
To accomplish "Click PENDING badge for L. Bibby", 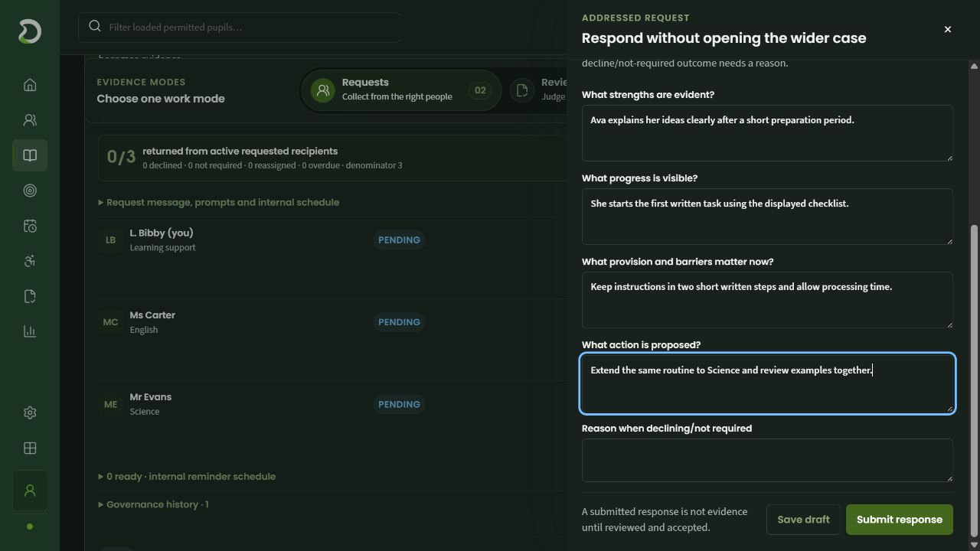I will pyautogui.click(x=399, y=240).
